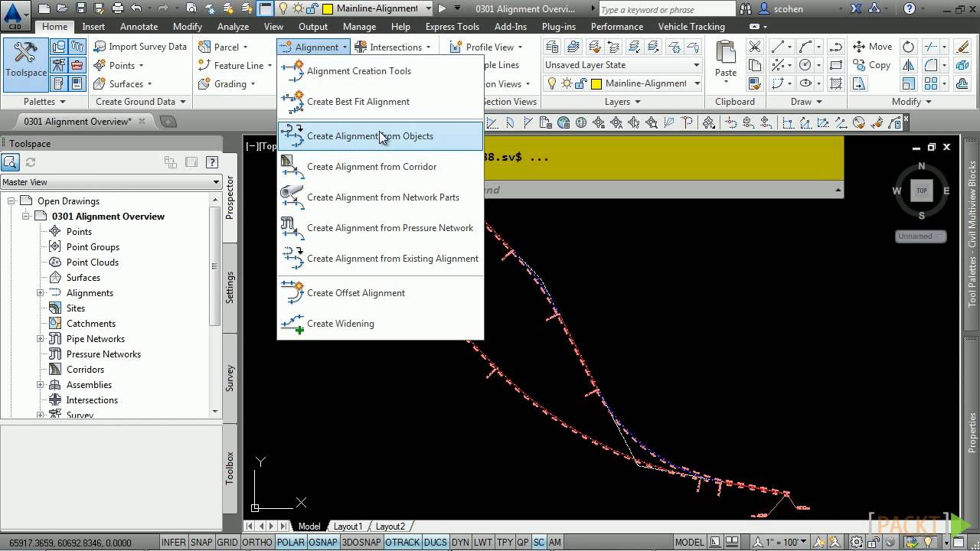The height and width of the screenshot is (551, 980).
Task: Click the Print icon in quick access
Action: (117, 8)
